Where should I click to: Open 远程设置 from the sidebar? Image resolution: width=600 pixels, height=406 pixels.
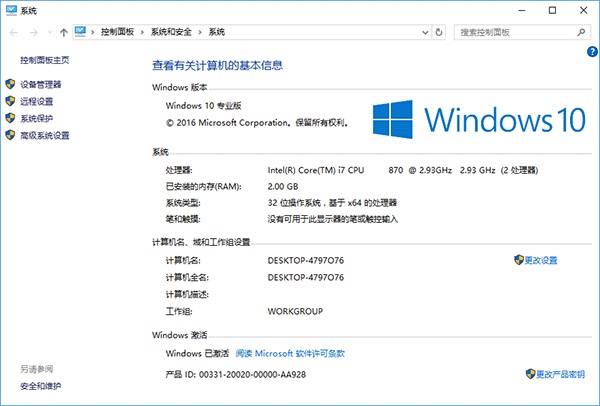37,101
